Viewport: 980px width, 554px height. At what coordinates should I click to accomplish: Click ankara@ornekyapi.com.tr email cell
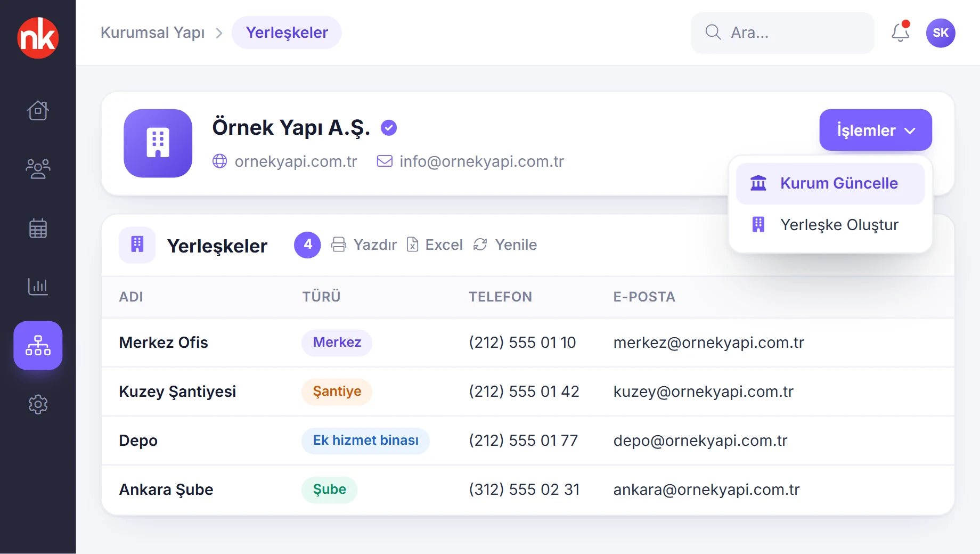(706, 490)
